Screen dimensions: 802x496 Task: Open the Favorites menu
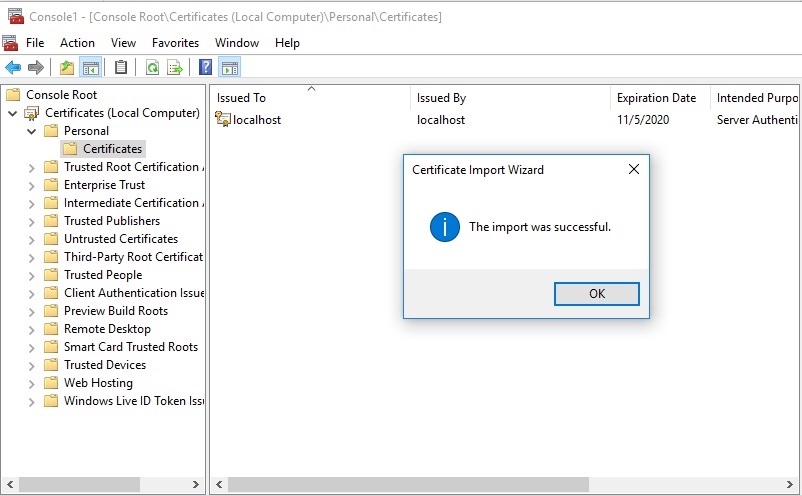[x=175, y=42]
